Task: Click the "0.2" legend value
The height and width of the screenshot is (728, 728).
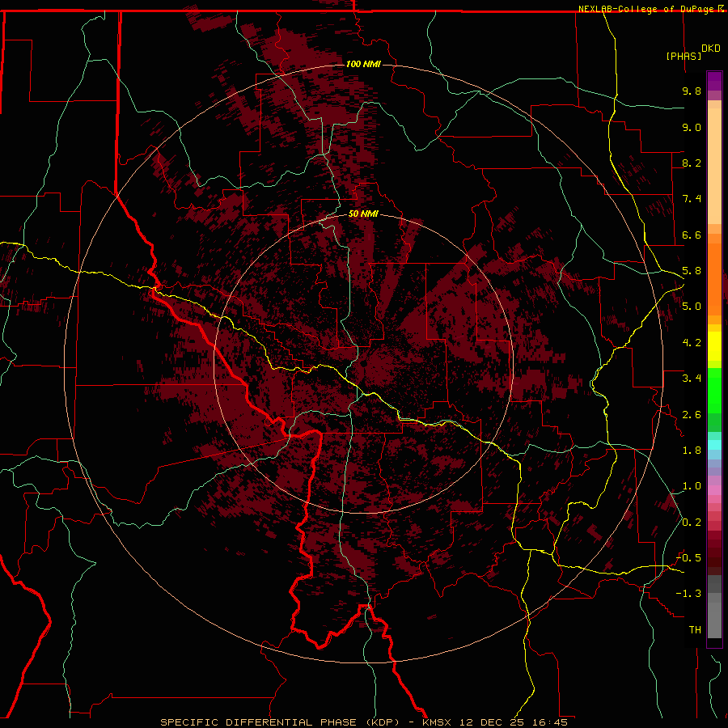Action: point(692,523)
